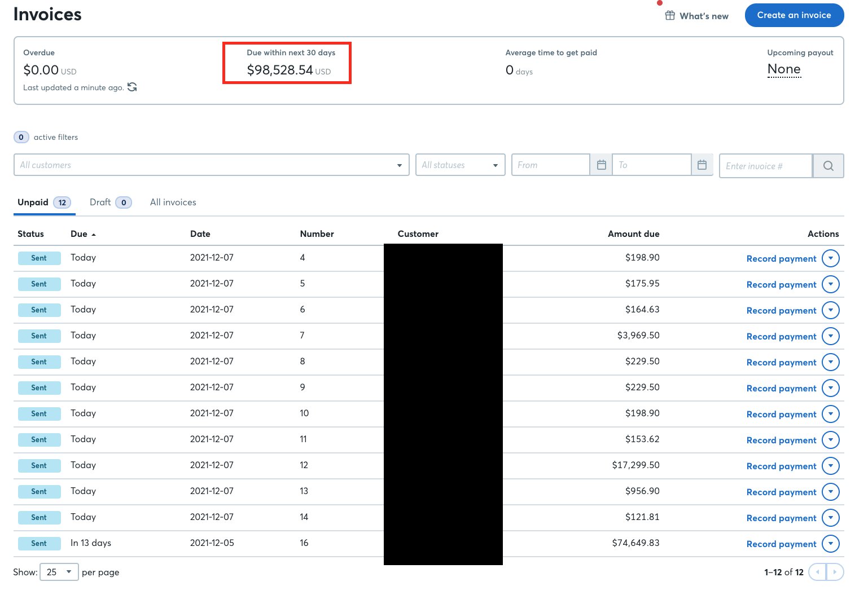Click the Sent status badge for invoice 16

(x=39, y=544)
